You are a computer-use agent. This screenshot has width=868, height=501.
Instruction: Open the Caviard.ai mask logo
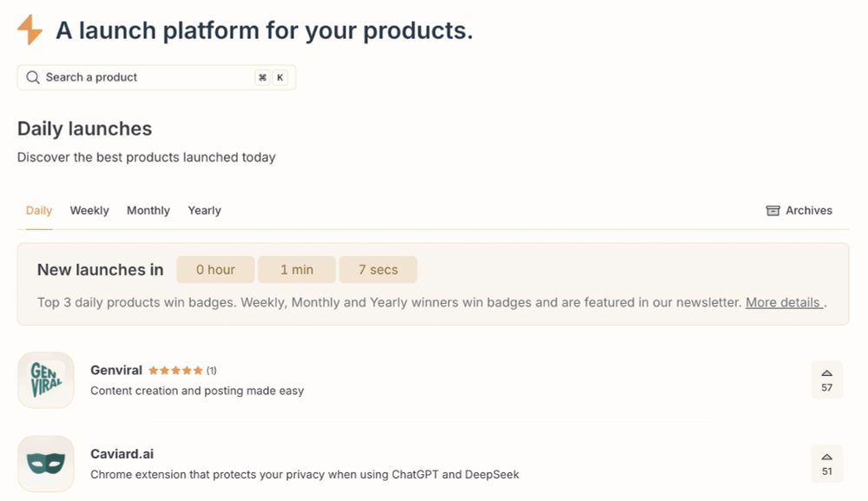pos(45,464)
